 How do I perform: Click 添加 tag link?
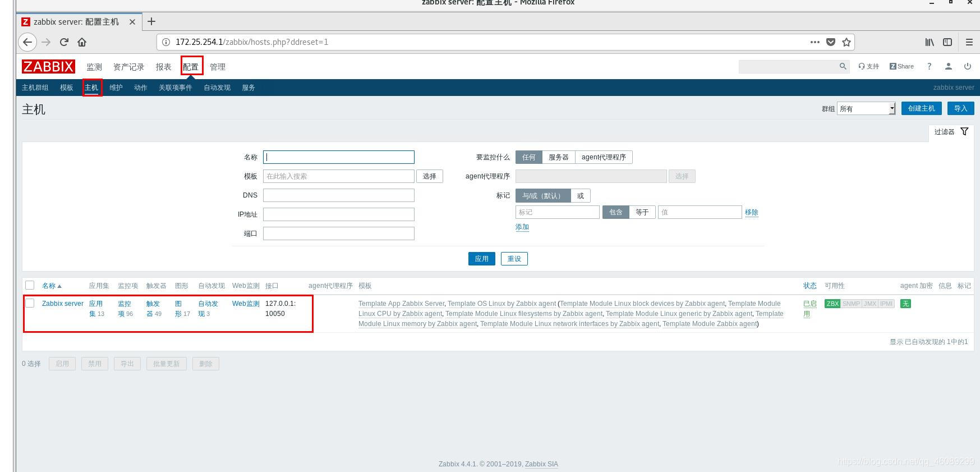pyautogui.click(x=522, y=227)
